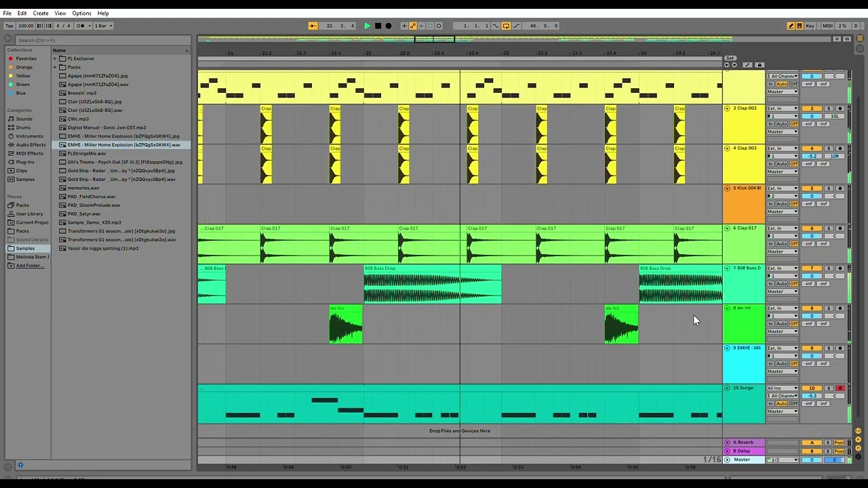Screen dimensions: 868x488
Task: Toggle the browser preview headphone icon
Action: 20,465
